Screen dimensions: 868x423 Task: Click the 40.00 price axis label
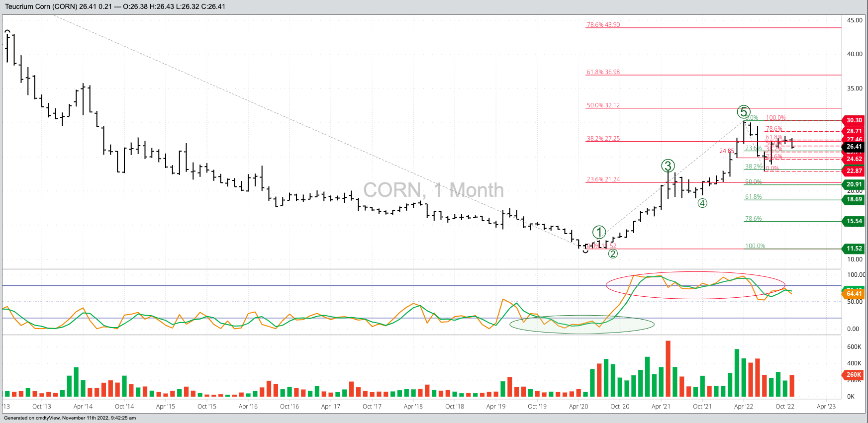pyautogui.click(x=855, y=54)
